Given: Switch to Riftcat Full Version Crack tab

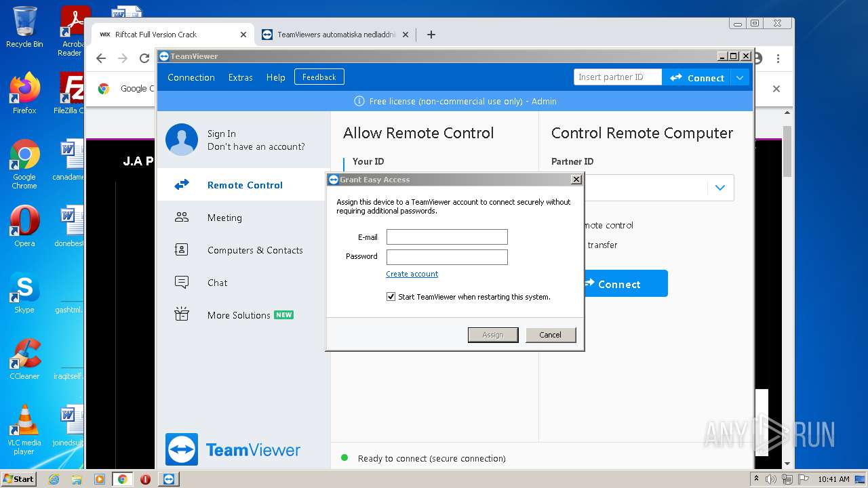Looking at the screenshot, I should tap(172, 35).
